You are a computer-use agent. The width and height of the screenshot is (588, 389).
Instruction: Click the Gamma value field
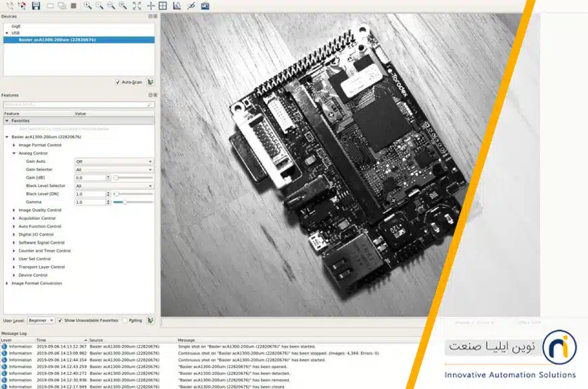coord(91,203)
